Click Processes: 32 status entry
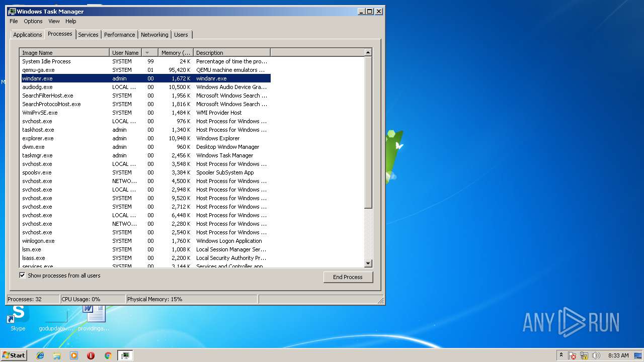The image size is (644, 362). 33,299
